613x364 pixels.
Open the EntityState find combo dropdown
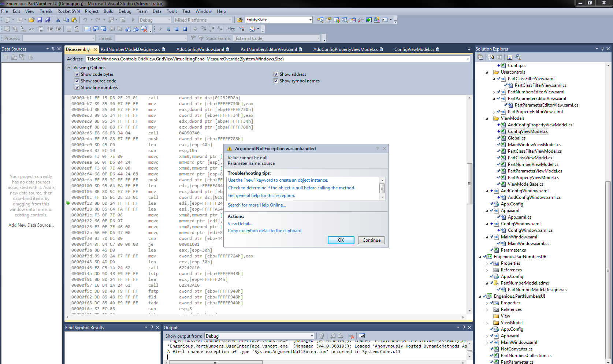pyautogui.click(x=311, y=20)
